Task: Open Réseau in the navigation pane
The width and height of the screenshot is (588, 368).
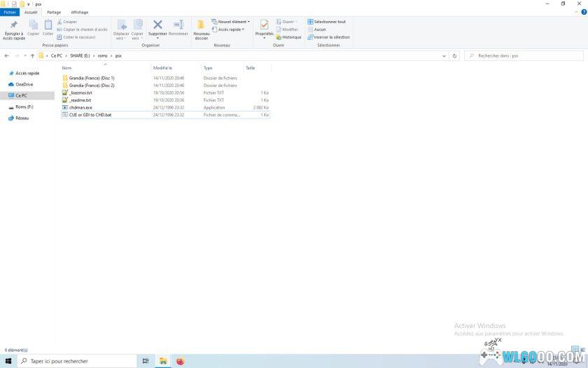Action: tap(22, 118)
